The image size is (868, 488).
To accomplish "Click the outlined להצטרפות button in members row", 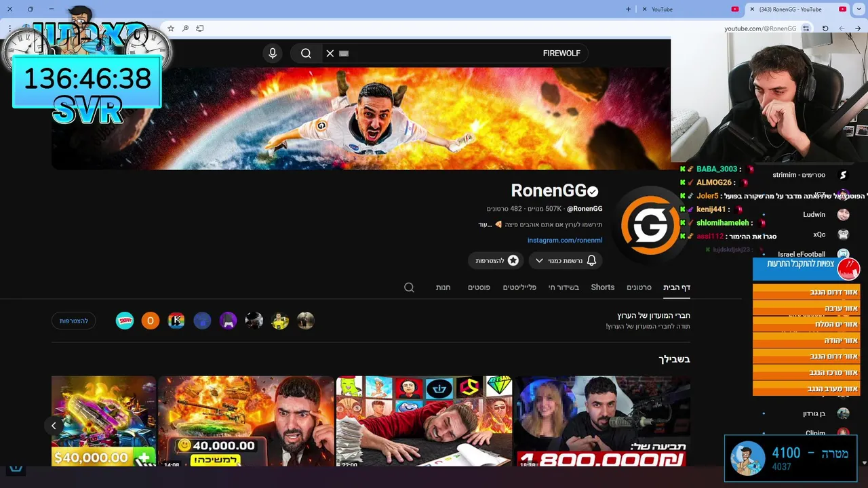I will (74, 321).
